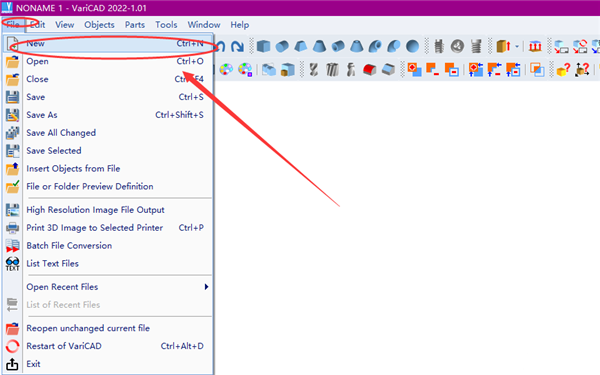
Task: Click the axes cube with question mark icon
Action: click(582, 70)
